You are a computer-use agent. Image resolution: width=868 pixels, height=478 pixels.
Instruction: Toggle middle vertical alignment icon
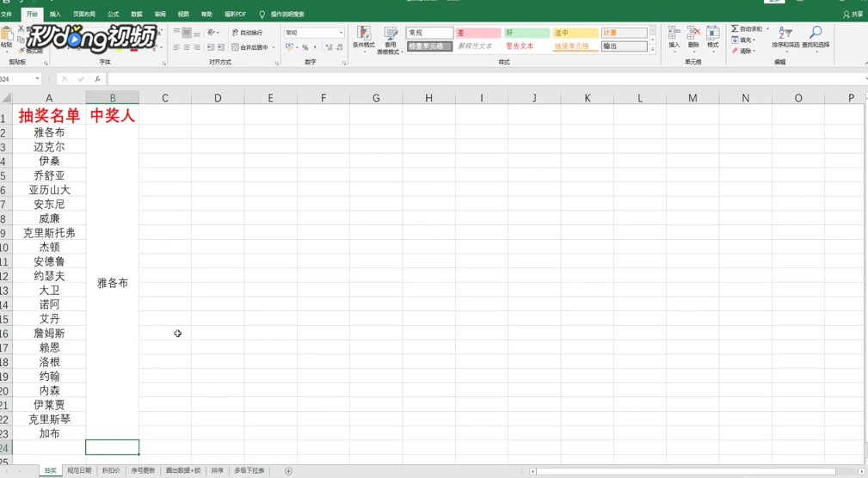point(187,33)
